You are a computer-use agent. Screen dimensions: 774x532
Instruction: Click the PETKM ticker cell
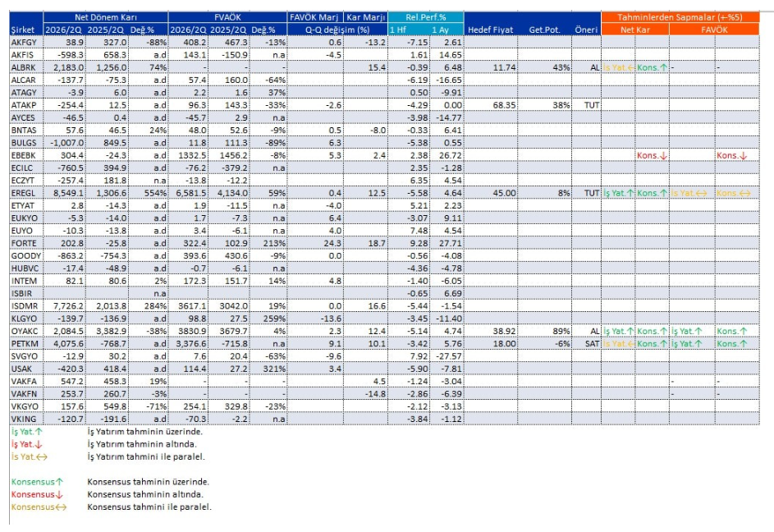(x=26, y=343)
